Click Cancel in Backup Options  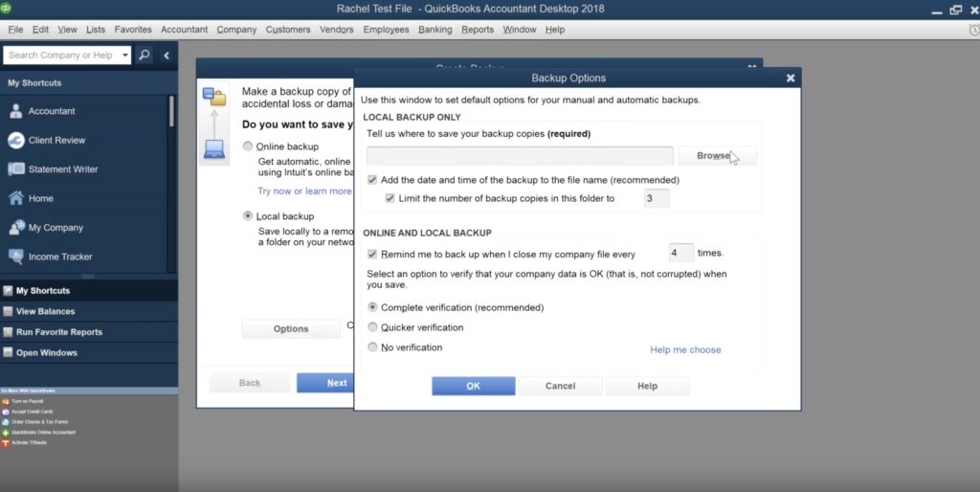560,386
